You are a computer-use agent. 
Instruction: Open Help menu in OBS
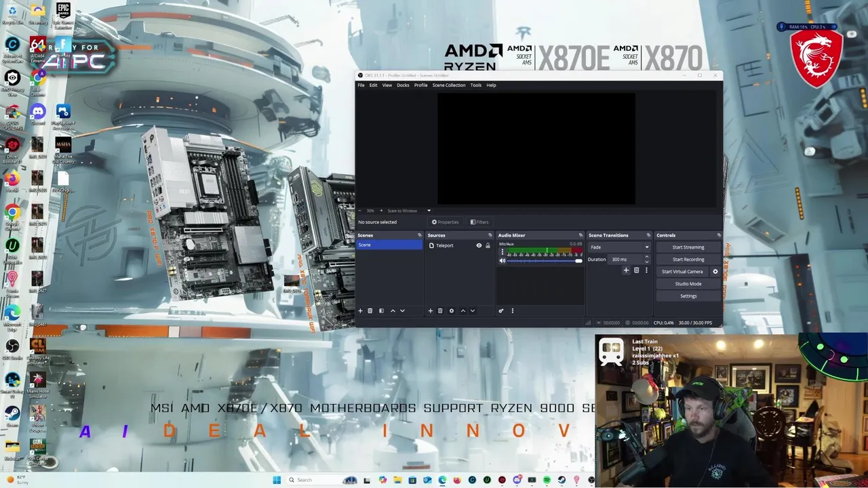click(491, 85)
